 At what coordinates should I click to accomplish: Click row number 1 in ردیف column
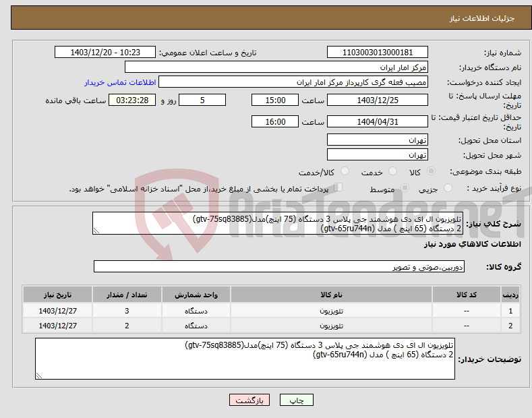510,311
